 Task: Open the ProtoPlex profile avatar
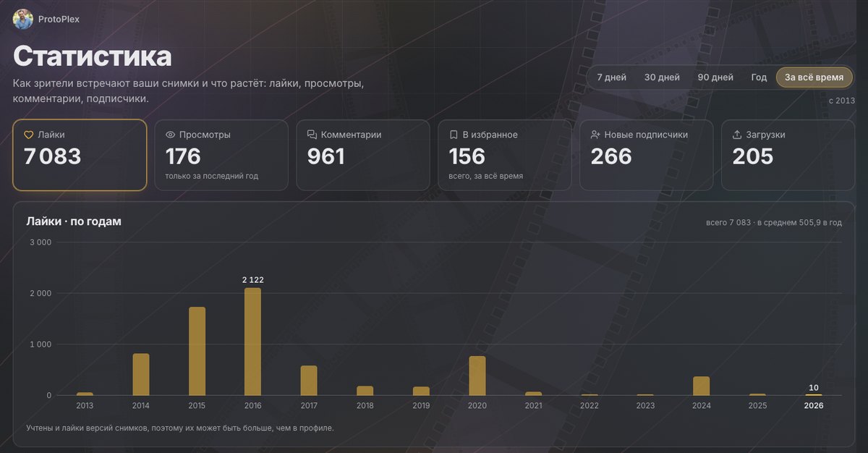(x=23, y=20)
